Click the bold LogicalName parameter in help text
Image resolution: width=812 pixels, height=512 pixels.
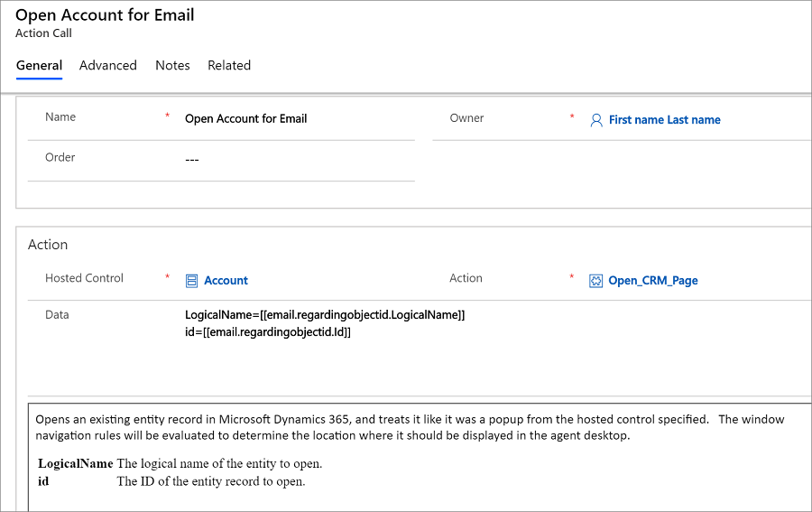point(76,463)
